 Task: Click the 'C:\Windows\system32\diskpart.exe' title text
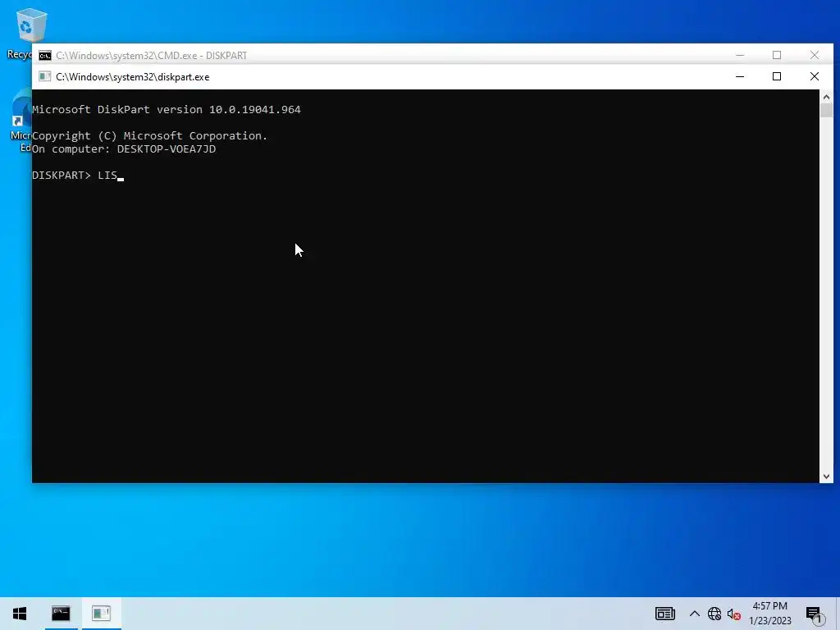click(x=132, y=76)
